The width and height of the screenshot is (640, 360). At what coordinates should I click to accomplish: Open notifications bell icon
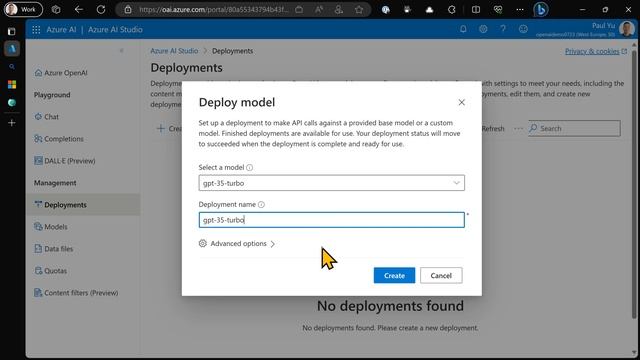[x=463, y=29]
